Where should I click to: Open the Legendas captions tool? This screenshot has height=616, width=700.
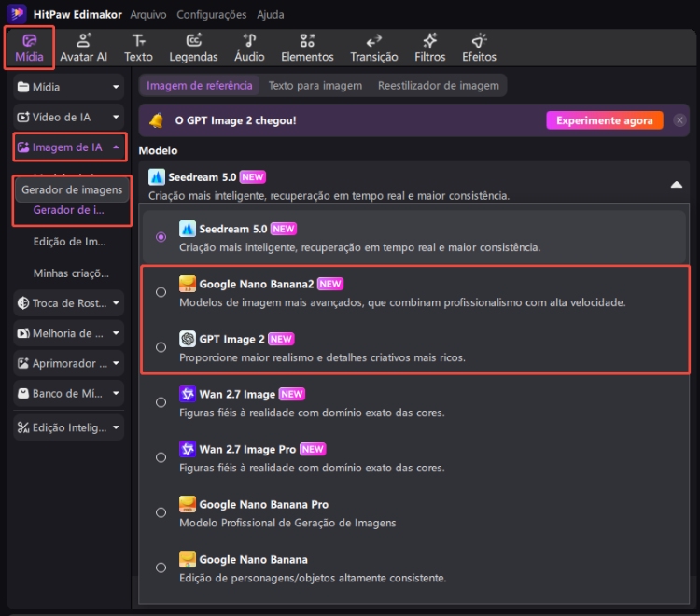(x=193, y=48)
